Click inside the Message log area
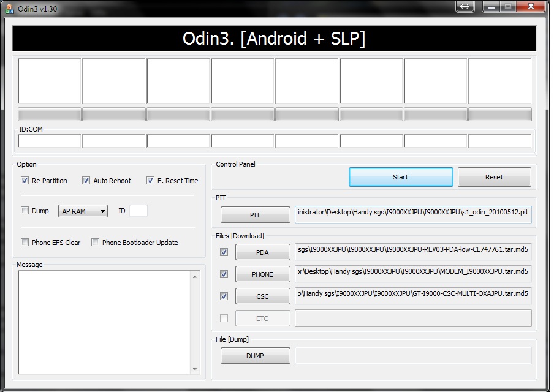 click(105, 323)
